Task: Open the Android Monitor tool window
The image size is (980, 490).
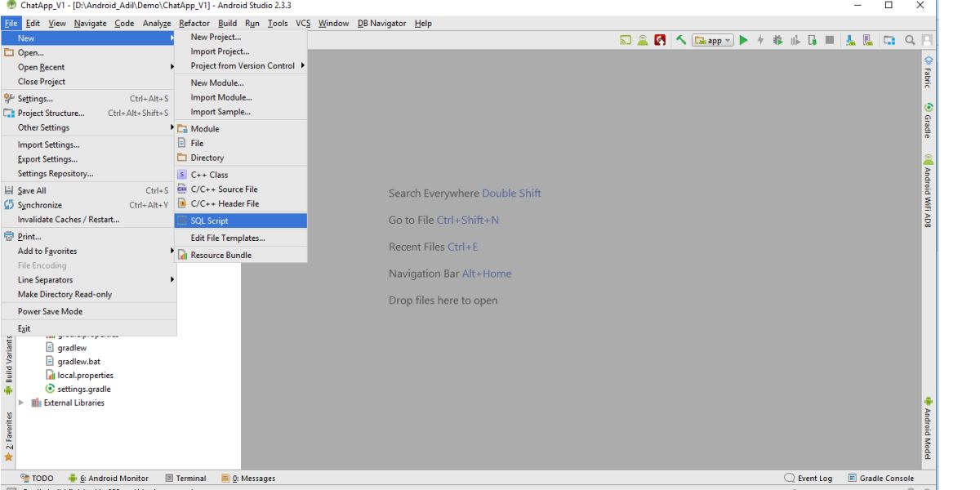Action: click(109, 479)
